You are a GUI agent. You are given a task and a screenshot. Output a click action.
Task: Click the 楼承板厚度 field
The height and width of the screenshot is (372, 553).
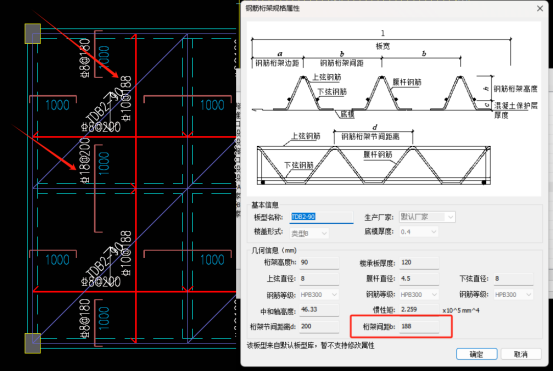coord(419,263)
